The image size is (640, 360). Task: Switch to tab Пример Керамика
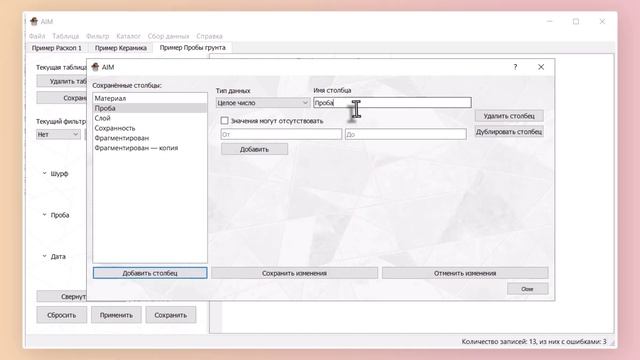click(x=121, y=48)
